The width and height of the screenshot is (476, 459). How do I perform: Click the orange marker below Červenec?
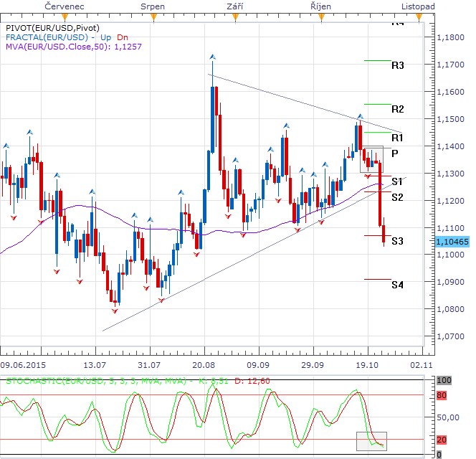coord(66,15)
